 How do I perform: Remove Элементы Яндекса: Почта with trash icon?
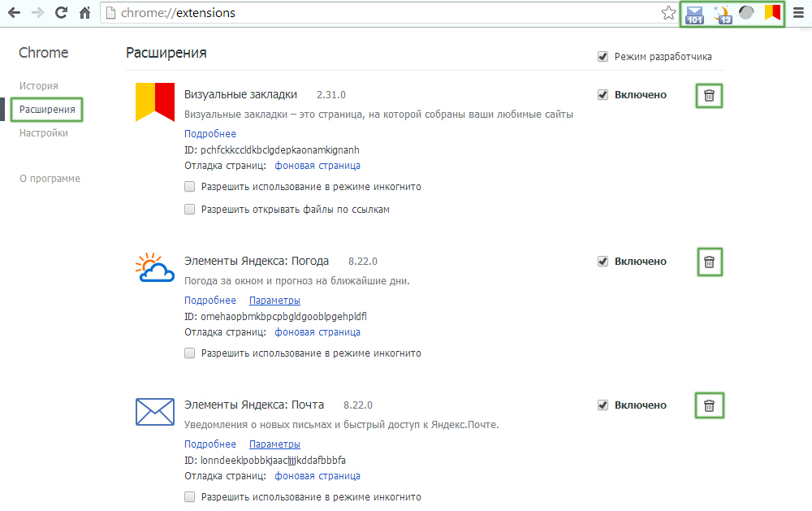click(x=709, y=406)
